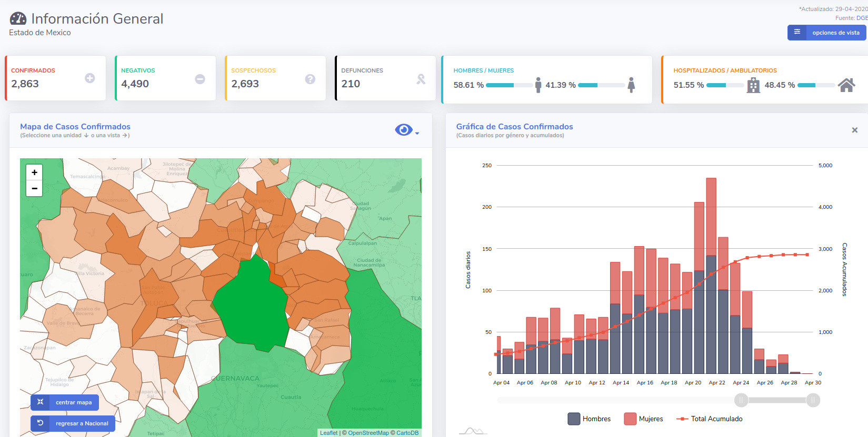Click regresar a Nacional button
The image size is (868, 437).
[x=73, y=423]
